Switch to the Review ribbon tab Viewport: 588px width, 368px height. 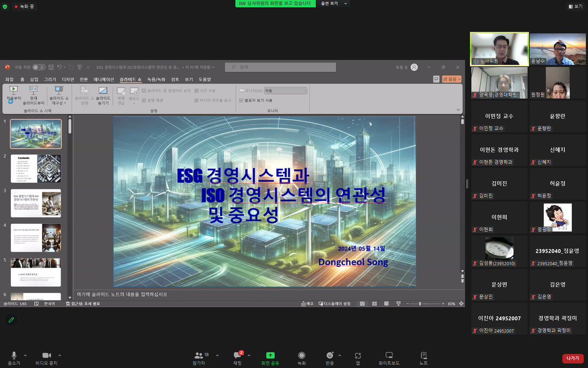(x=175, y=79)
